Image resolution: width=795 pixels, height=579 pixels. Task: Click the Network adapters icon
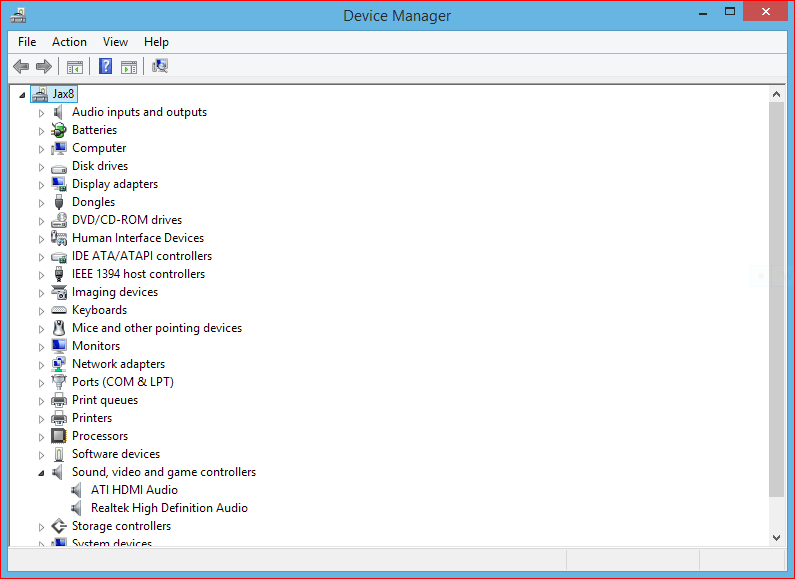point(59,364)
